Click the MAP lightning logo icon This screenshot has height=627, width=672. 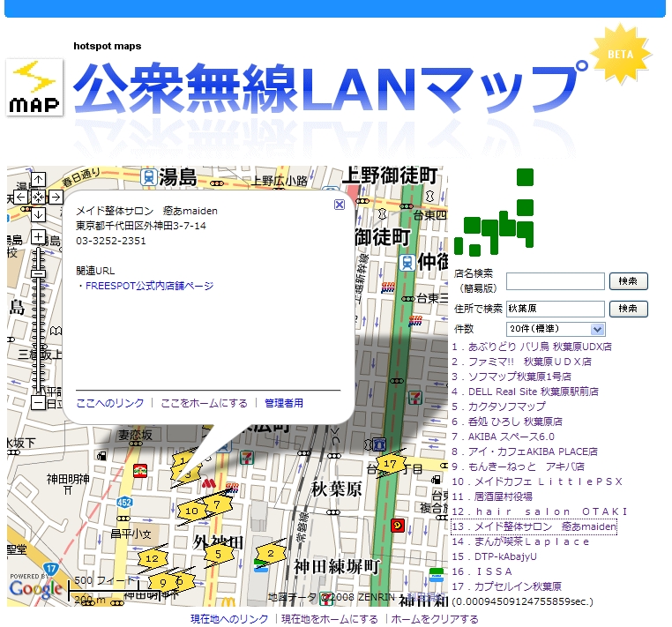point(34,87)
